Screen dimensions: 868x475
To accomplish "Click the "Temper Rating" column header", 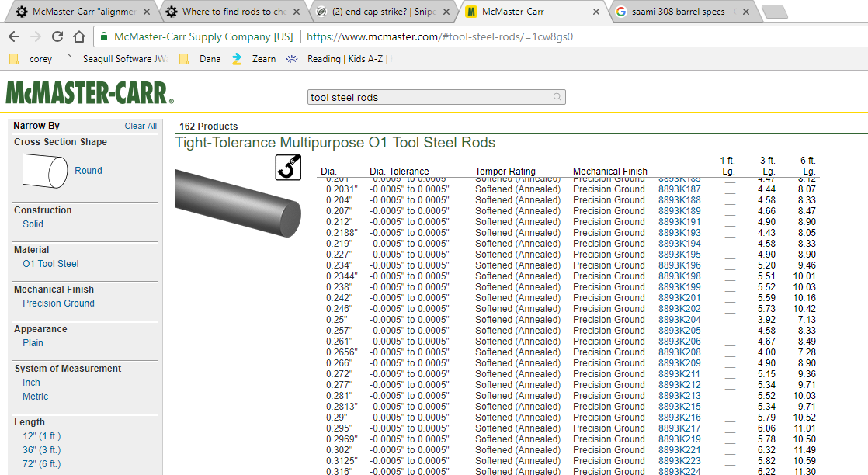I will pyautogui.click(x=505, y=172).
